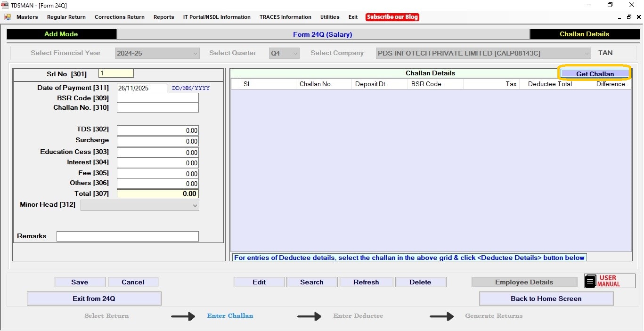Screen dimensions: 644x331
Task: Click Back to Home Screen button
Action: click(x=546, y=299)
